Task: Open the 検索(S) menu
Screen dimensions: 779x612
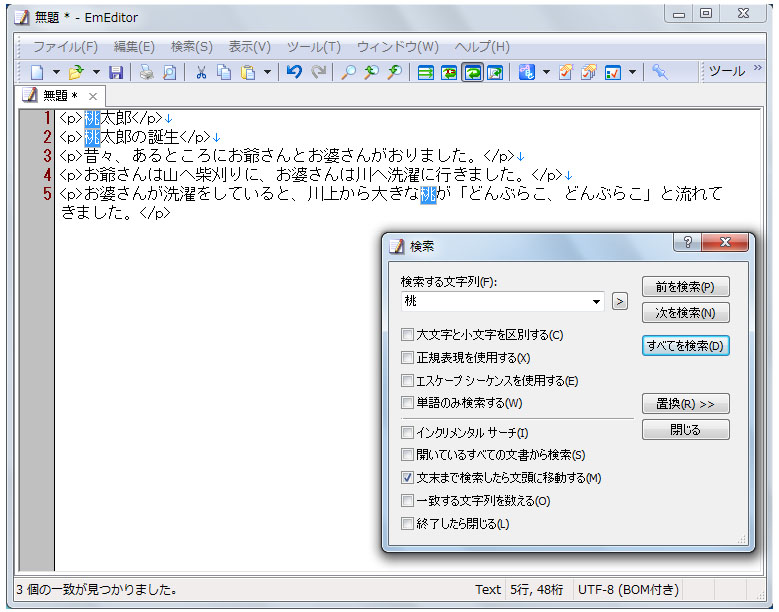Action: click(x=192, y=47)
